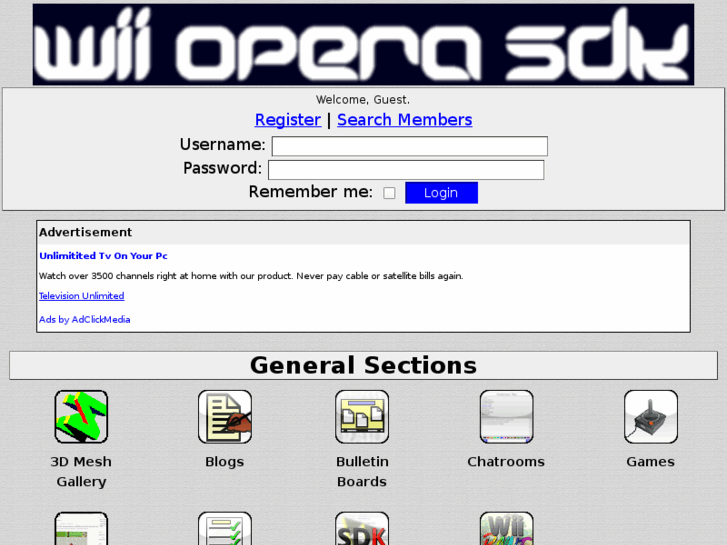
Task: Tick the Remember me checkbox
Action: [389, 193]
